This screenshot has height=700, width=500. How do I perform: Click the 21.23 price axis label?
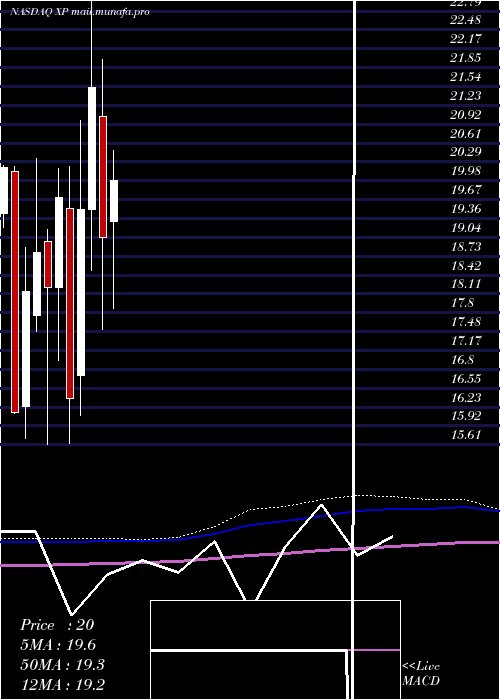466,96
